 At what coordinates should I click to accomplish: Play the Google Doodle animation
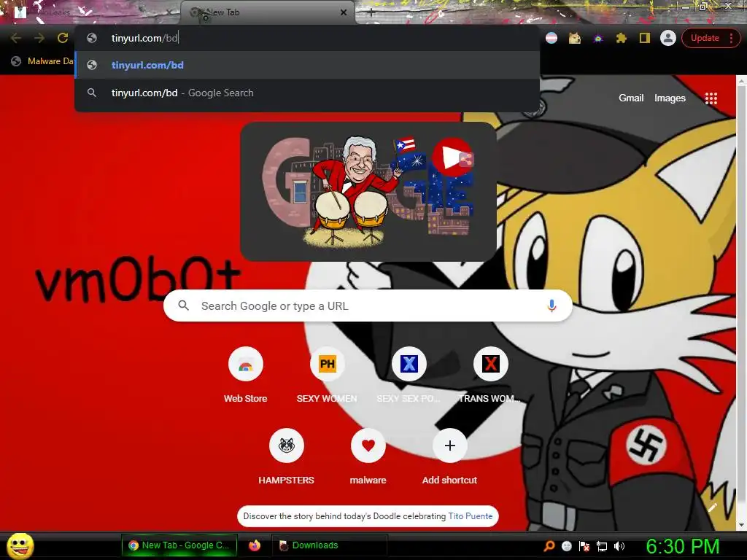click(451, 157)
